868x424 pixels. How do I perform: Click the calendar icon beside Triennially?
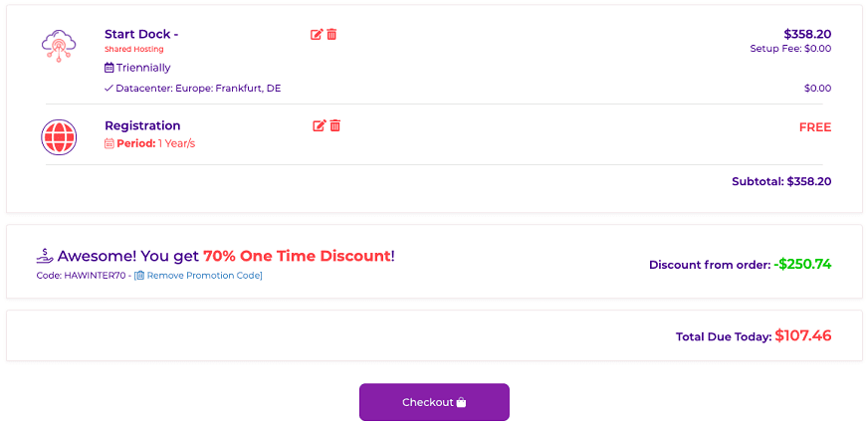pos(109,68)
